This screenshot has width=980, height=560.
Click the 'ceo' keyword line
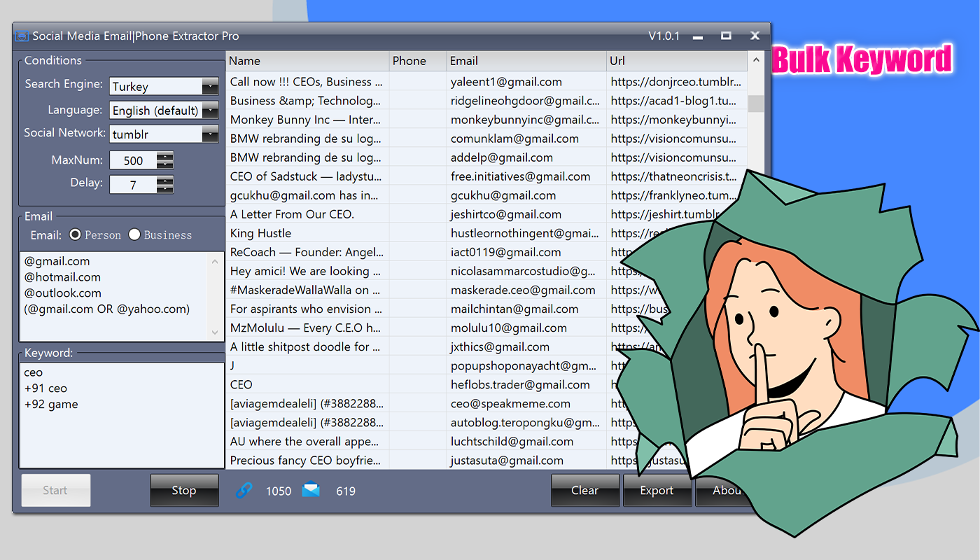(x=34, y=372)
